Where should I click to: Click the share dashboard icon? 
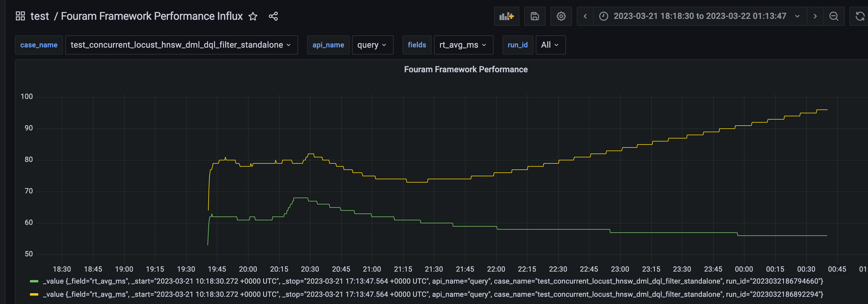pyautogui.click(x=273, y=16)
